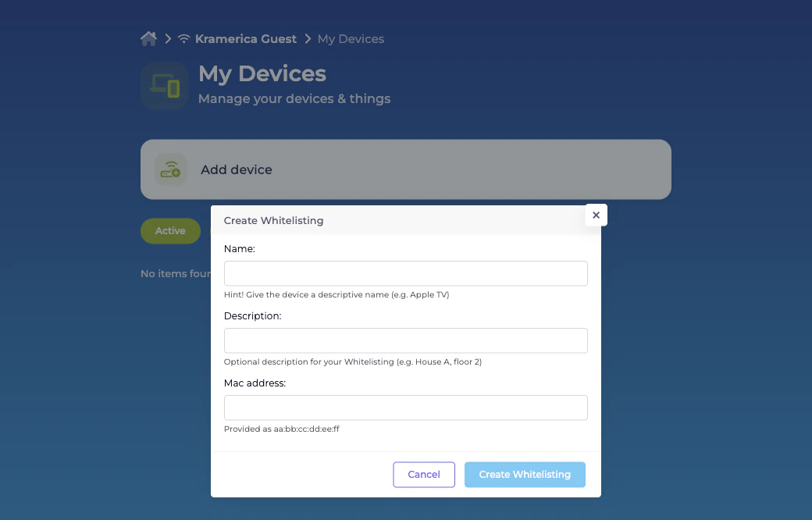This screenshot has width=812, height=520.
Task: Click the green device icon above Manage your devices
Action: tap(164, 86)
